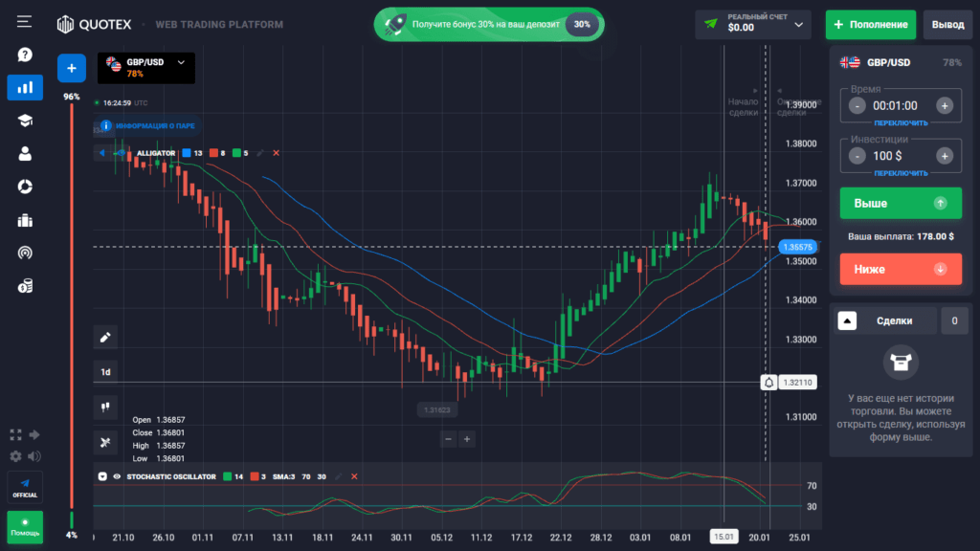Open the hamburger menu at top left

point(25,21)
